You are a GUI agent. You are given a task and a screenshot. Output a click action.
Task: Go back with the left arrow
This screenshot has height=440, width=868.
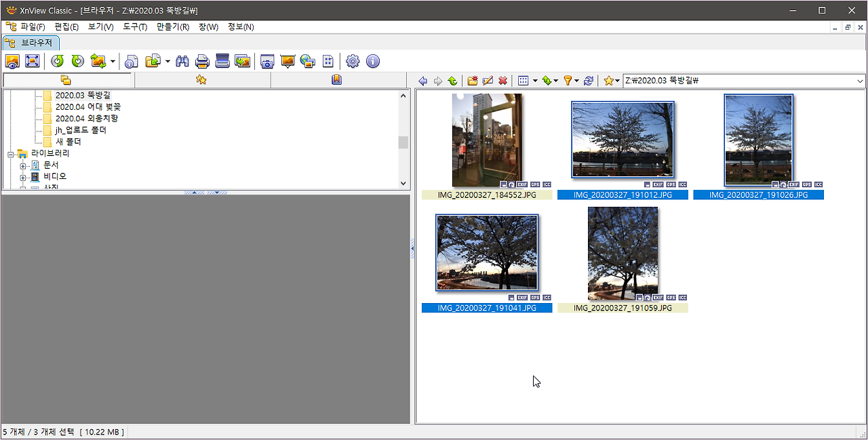[423, 81]
